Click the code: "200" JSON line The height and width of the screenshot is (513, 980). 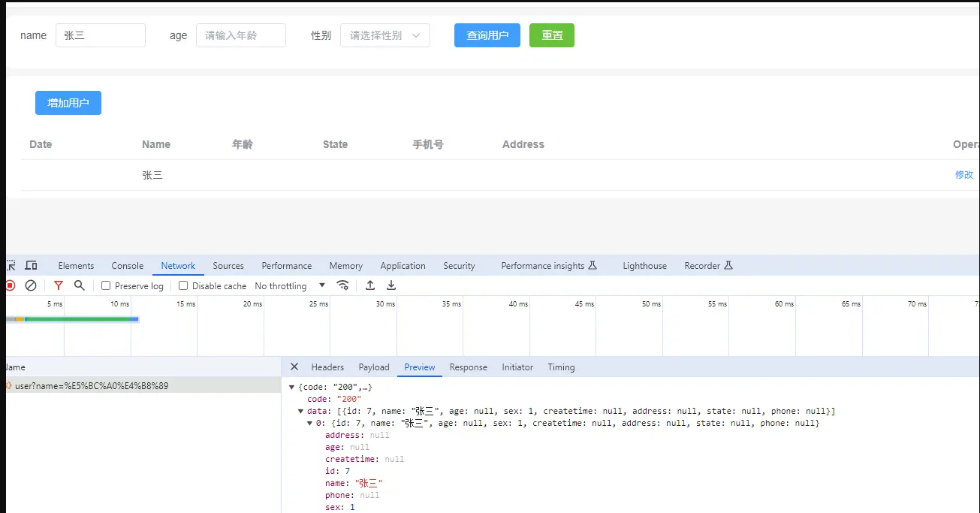[334, 399]
